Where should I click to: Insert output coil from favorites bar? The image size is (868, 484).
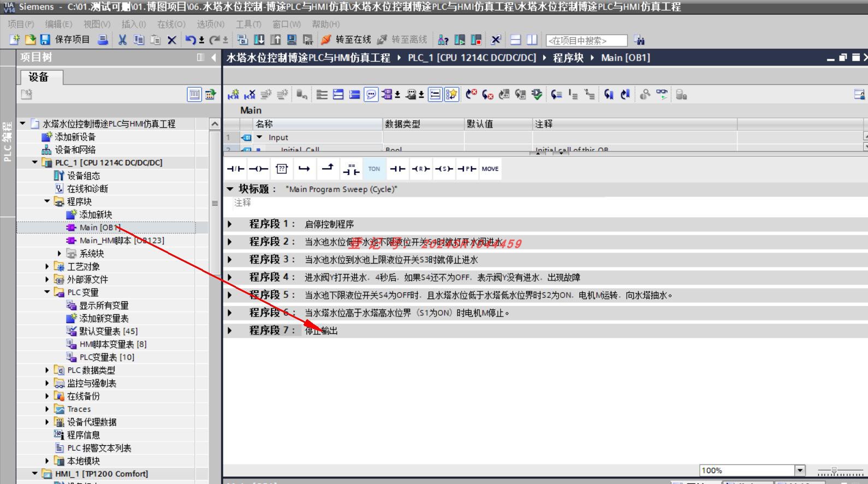point(258,169)
